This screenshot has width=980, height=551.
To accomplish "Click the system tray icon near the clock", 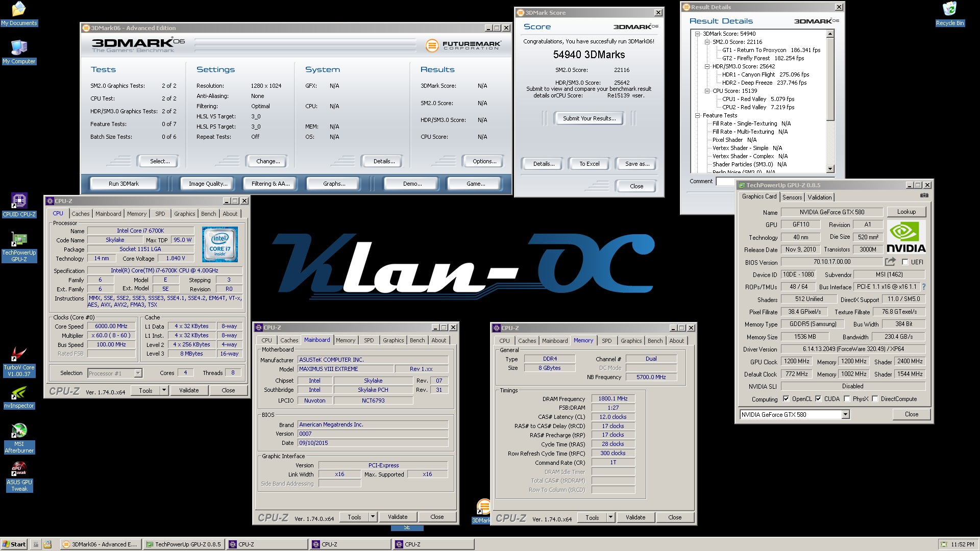I will [x=944, y=544].
